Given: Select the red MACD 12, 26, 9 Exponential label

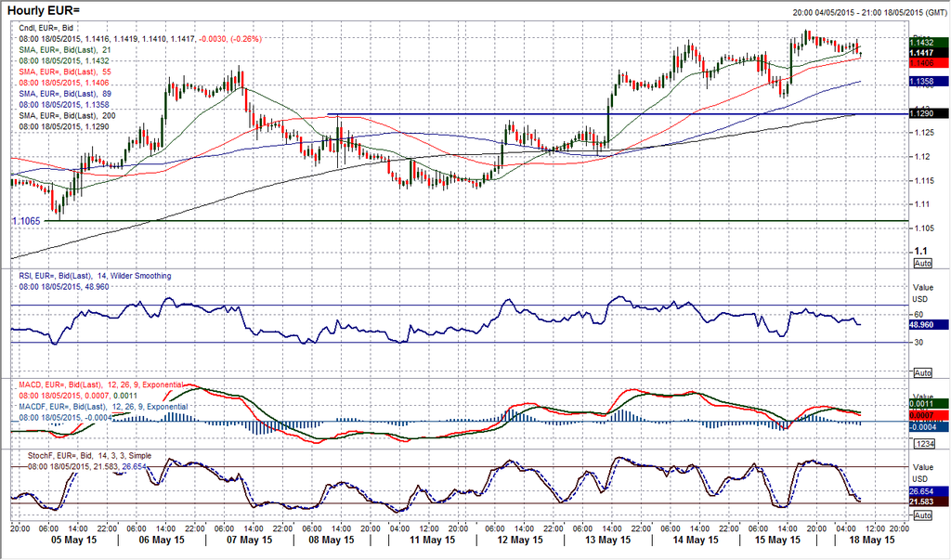Looking at the screenshot, I should [x=100, y=384].
